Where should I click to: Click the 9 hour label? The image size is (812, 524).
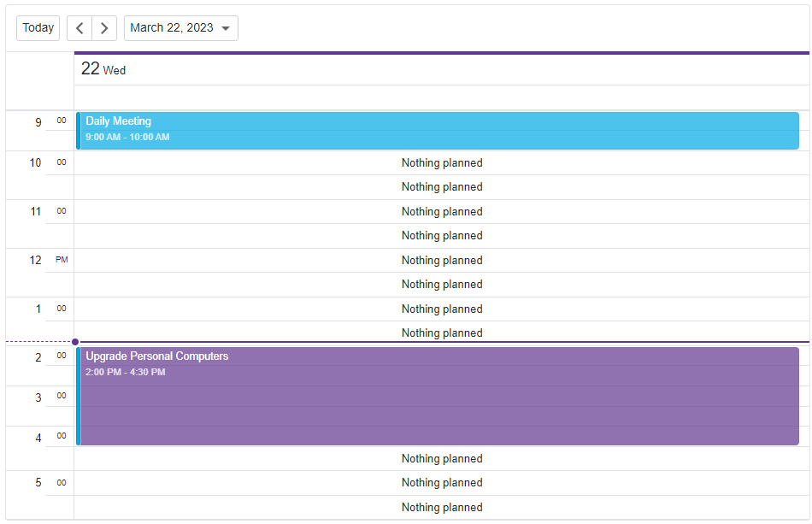click(38, 122)
